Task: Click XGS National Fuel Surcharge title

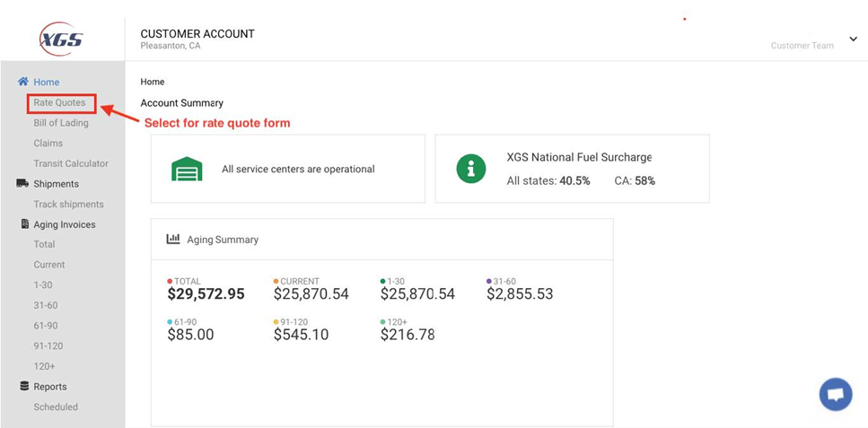Action: (x=579, y=157)
